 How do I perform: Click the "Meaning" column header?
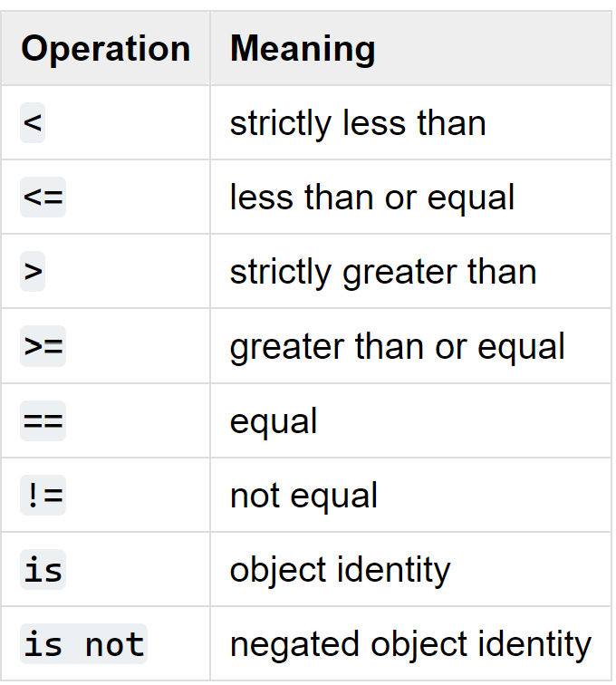coord(303,49)
